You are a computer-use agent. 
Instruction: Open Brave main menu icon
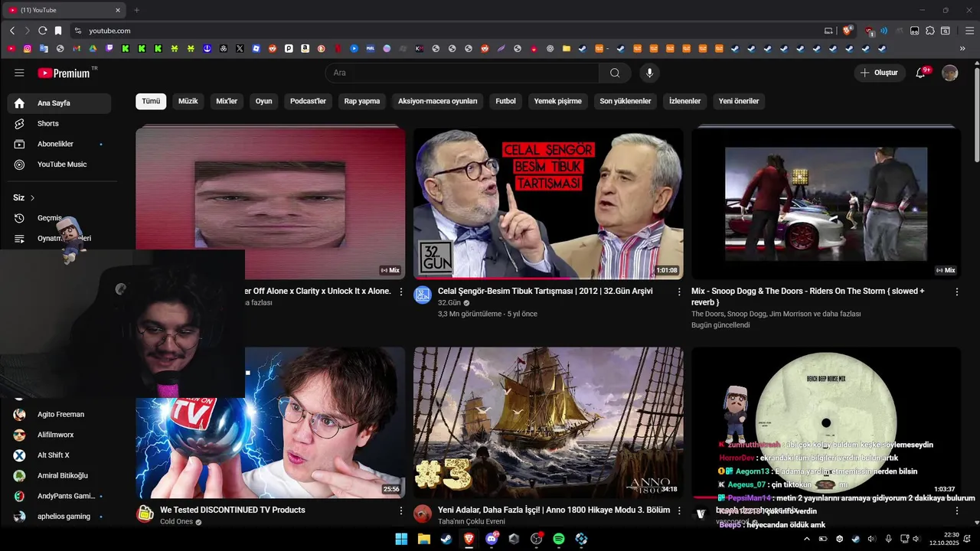(969, 31)
